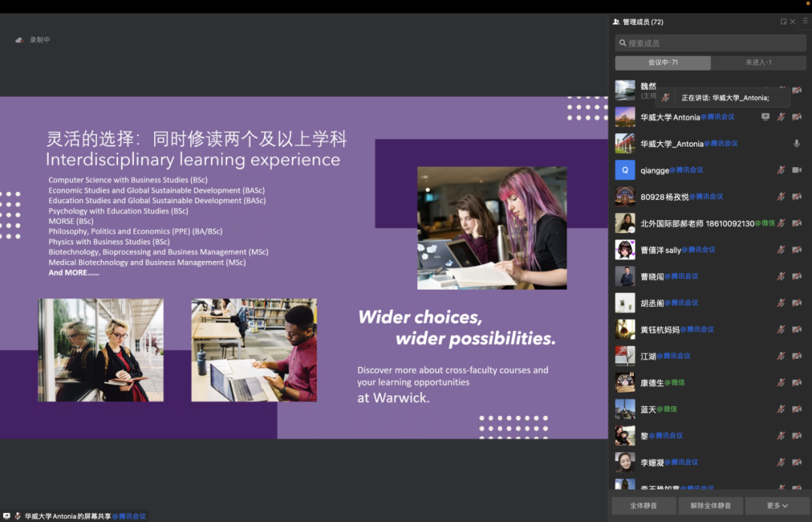Toggle camera for screen-sharing 华威大学 Antonia

(797, 117)
